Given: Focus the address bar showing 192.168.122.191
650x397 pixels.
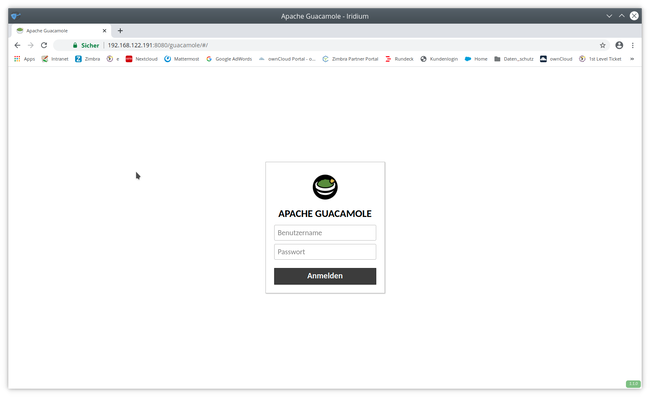Looking at the screenshot, I should 332,45.
